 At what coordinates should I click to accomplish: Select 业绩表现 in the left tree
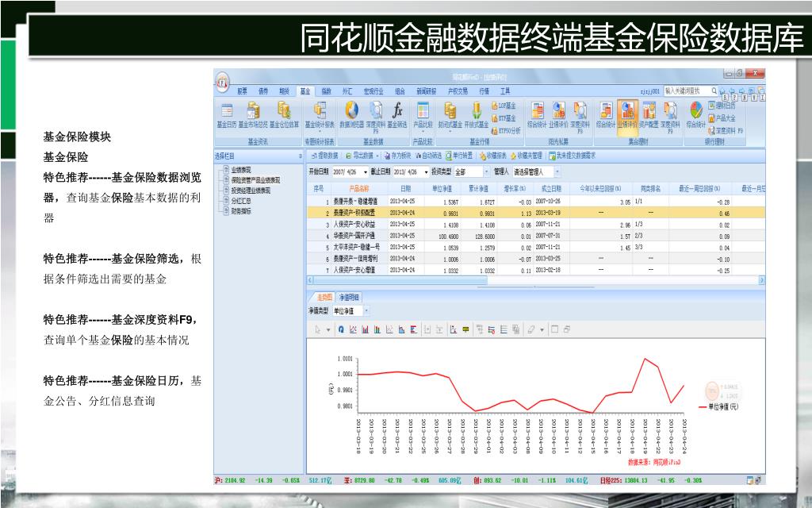(x=241, y=170)
